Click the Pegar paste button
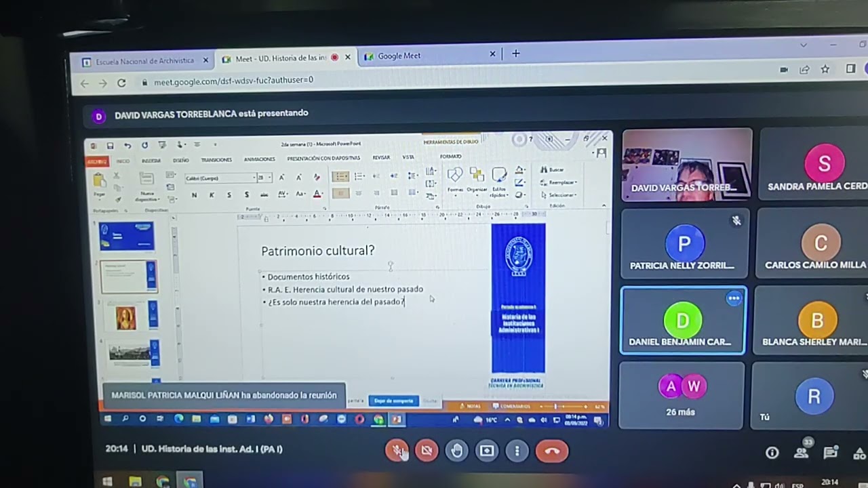Screen dimensions: 868x488 [x=100, y=184]
